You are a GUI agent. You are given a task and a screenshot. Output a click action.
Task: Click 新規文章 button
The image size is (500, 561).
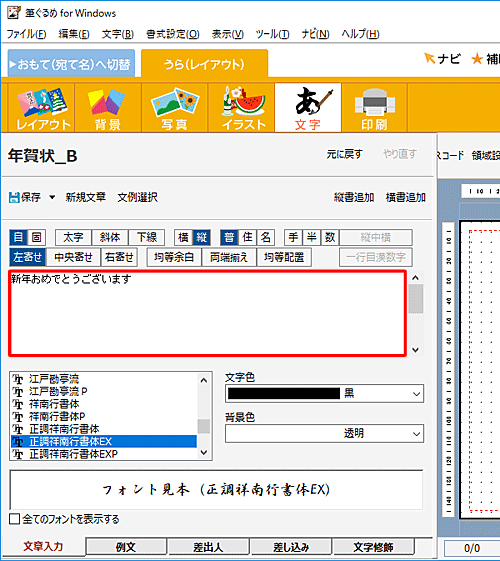(x=85, y=197)
